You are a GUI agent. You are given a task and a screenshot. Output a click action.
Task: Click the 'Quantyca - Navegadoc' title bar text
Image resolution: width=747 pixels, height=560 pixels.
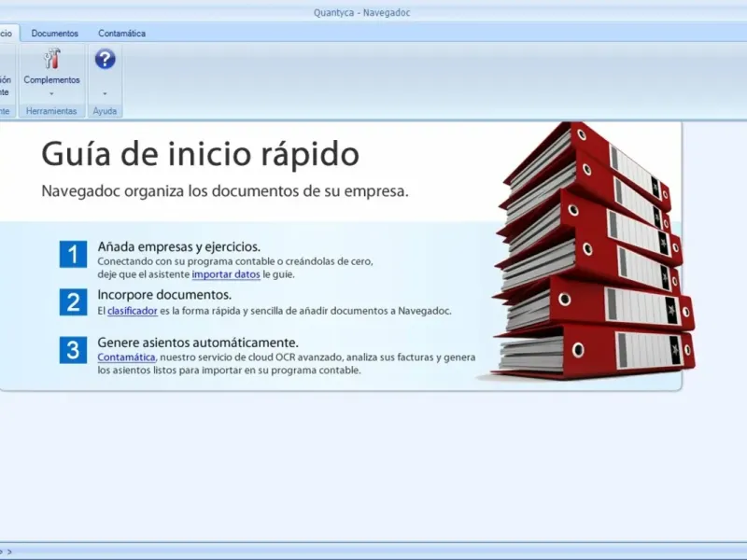point(361,12)
